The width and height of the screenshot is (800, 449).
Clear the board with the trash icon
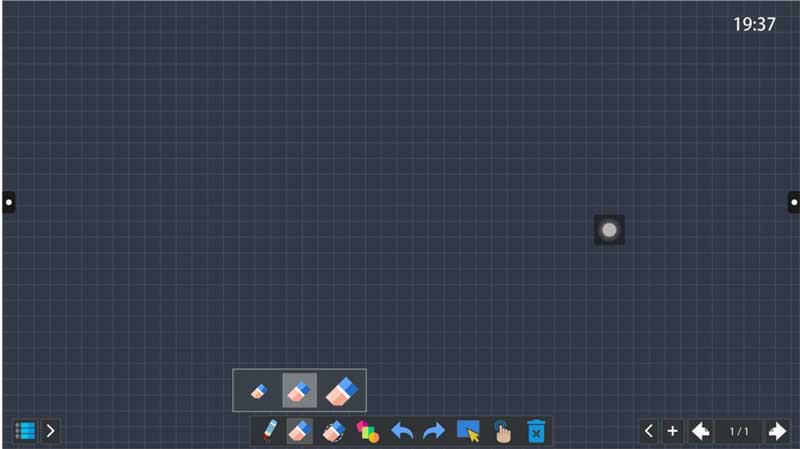(536, 431)
